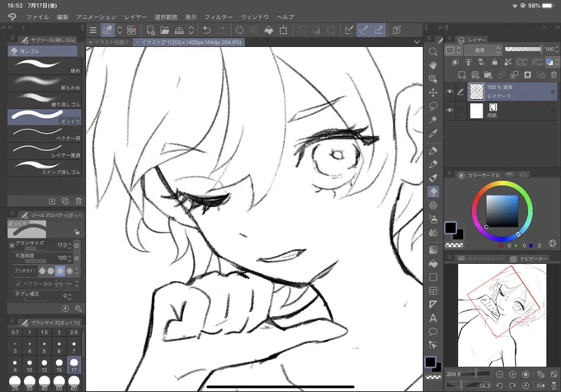Create a new raster layer
The image size is (561, 392).
pyautogui.click(x=462, y=75)
